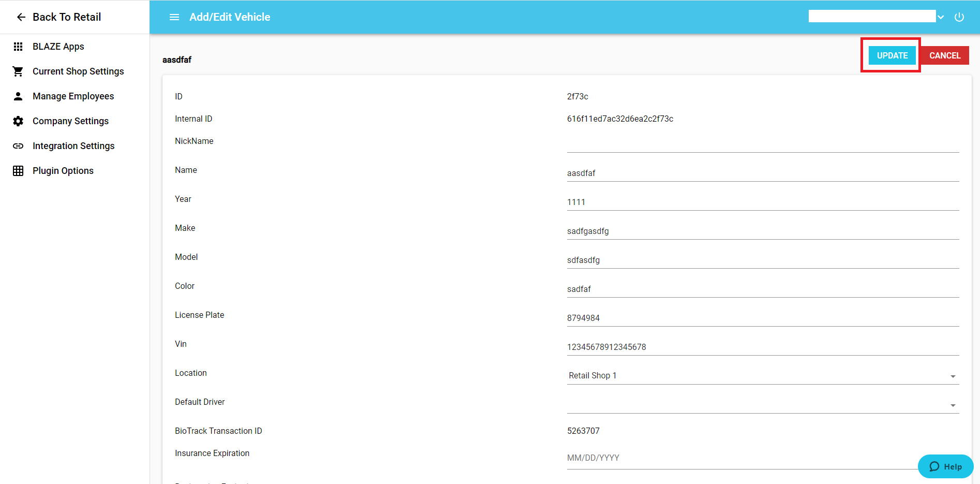Expand the account dropdown in header
The width and height of the screenshot is (980, 484).
940,17
